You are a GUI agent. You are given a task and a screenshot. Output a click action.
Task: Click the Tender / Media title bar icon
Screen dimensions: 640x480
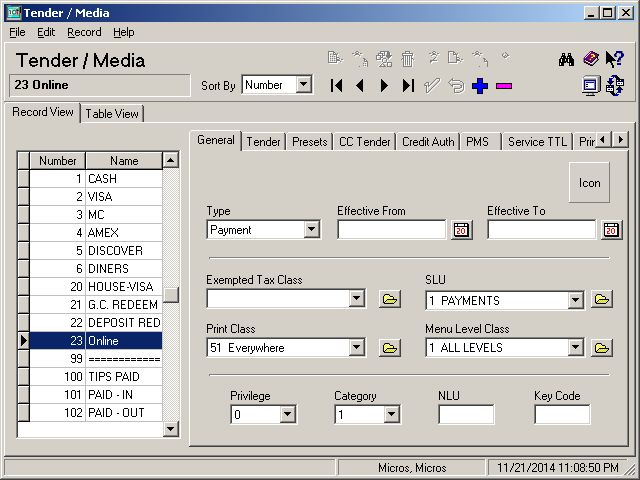[14, 13]
